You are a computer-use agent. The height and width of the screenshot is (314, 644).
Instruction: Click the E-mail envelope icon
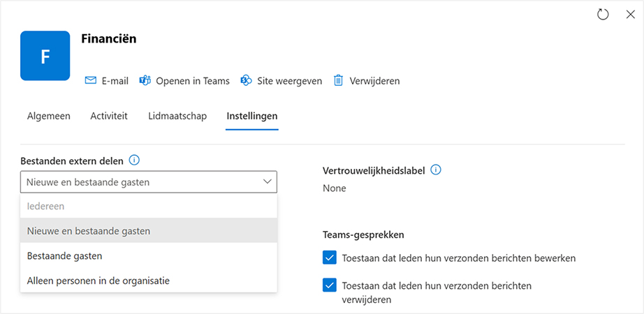[90, 80]
